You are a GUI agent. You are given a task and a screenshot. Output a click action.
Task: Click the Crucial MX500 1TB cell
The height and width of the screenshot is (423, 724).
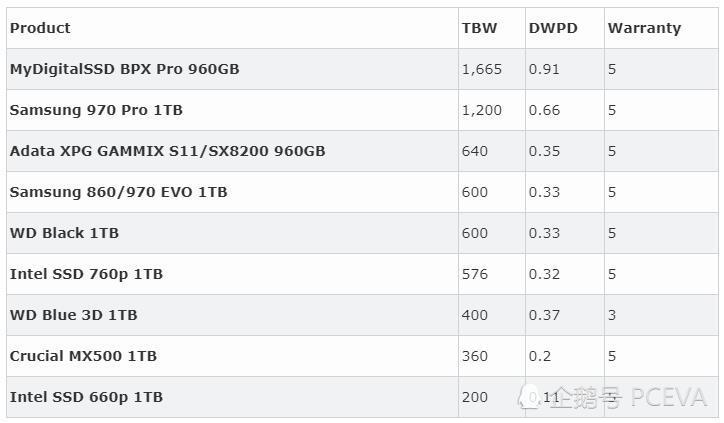[x=83, y=356]
